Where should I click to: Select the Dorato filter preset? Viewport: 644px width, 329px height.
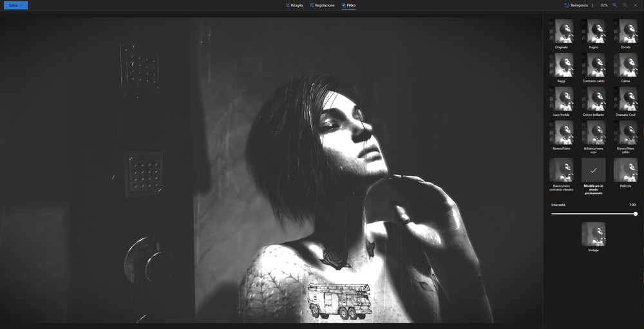625,32
